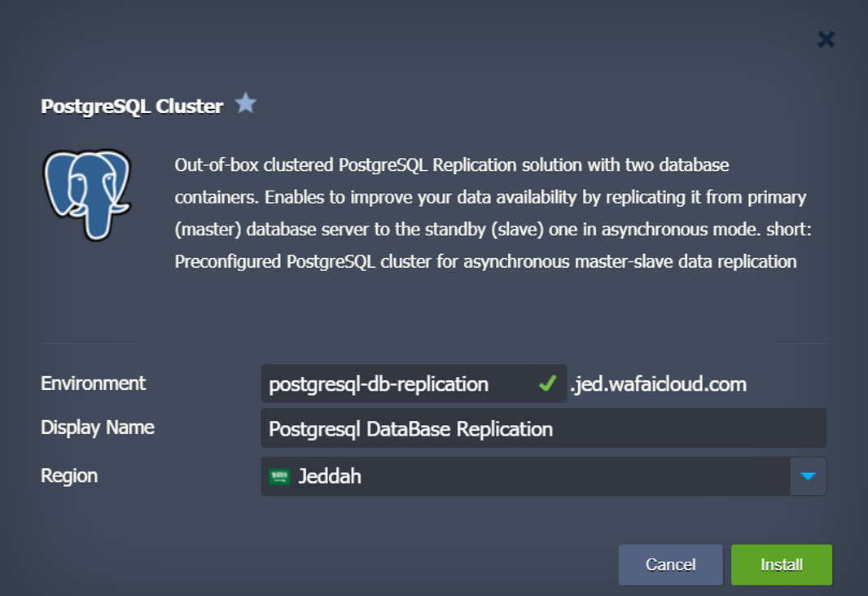
Task: Click the description line starting "containers. Enables"
Action: point(490,198)
